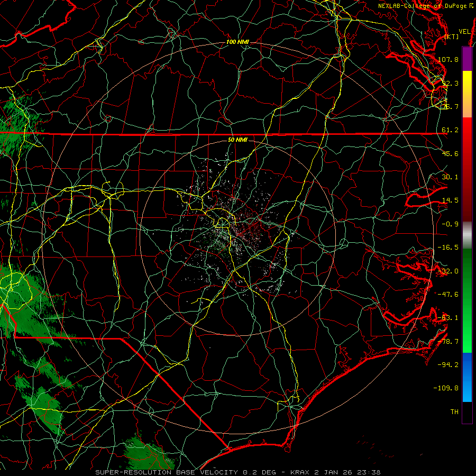The width and height of the screenshot is (476, 476).
Task: Pick the blue segment of velocity color bar
Action: coord(467,377)
